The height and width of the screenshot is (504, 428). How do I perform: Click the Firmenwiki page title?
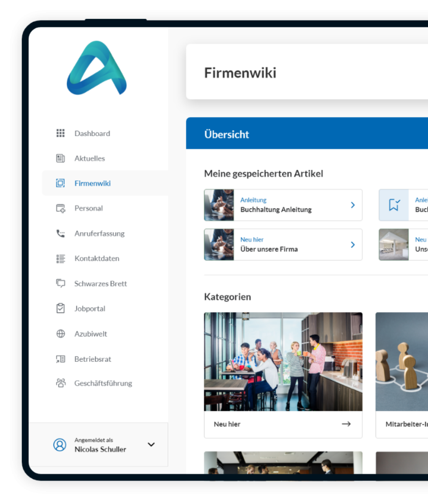240,73
